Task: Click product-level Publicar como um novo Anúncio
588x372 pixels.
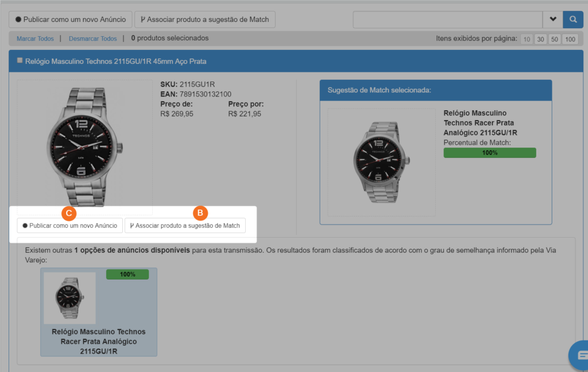Action: coord(69,226)
